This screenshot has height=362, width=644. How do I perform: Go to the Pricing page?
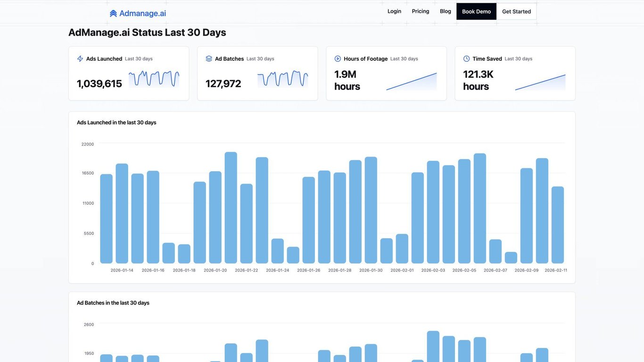click(421, 11)
